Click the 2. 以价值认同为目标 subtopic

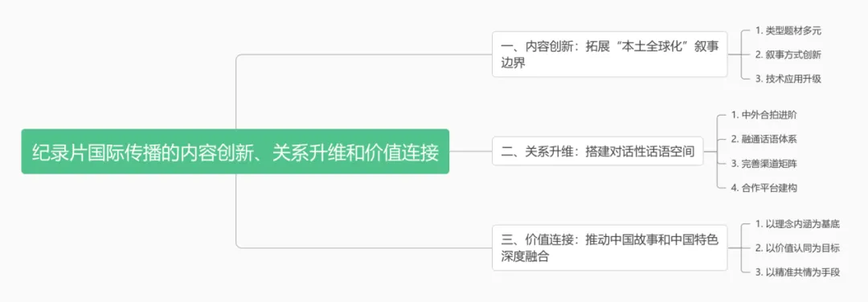point(798,248)
